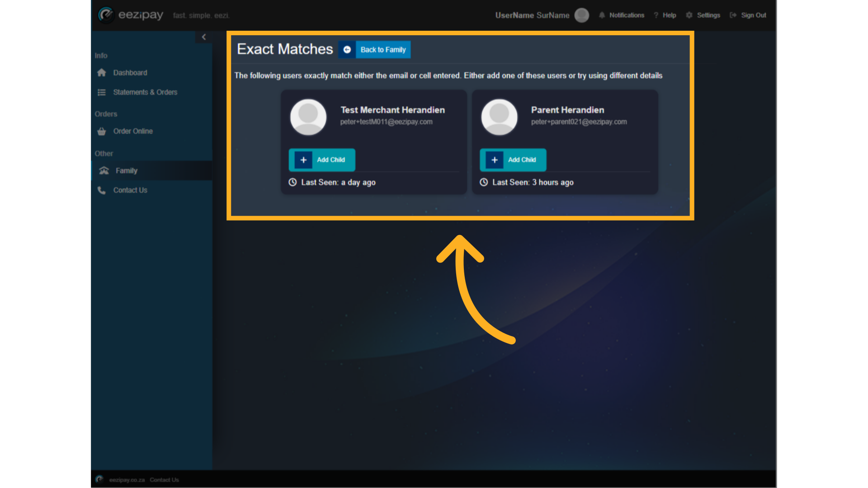The image size is (868, 488).
Task: Collapse the sidebar with the chevron arrow
Action: point(204,37)
